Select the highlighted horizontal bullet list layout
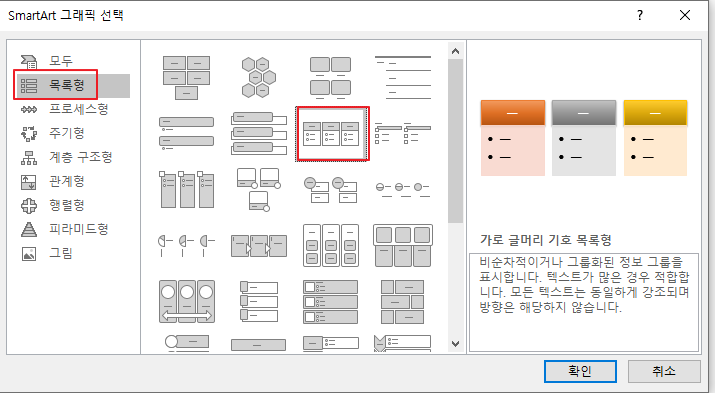Screen dimensions: 715x393 332,134
